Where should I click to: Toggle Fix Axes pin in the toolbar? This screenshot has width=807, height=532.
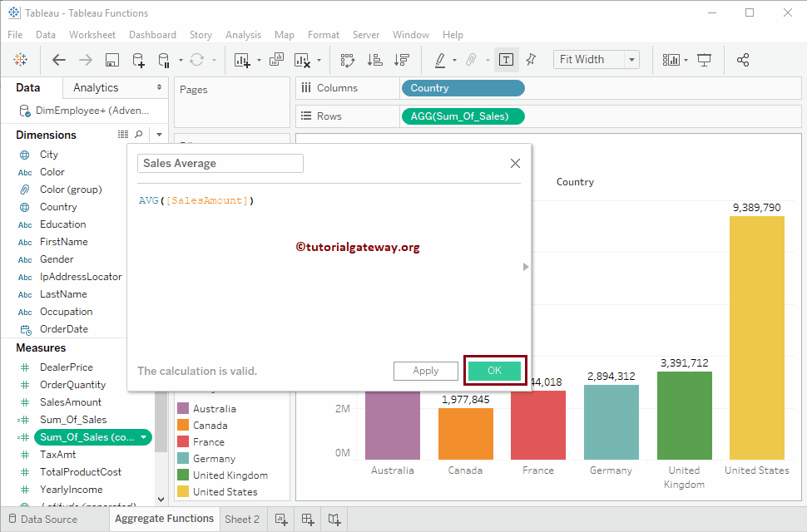[x=531, y=60]
